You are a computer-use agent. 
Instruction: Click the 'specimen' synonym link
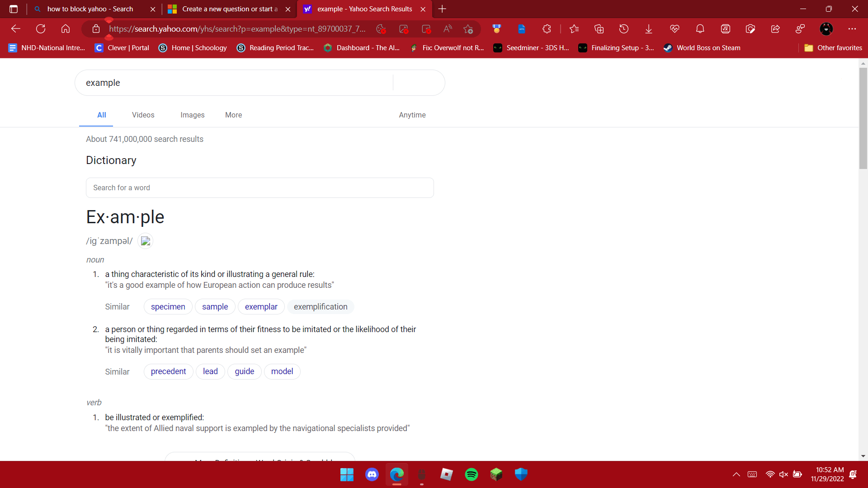(x=168, y=307)
